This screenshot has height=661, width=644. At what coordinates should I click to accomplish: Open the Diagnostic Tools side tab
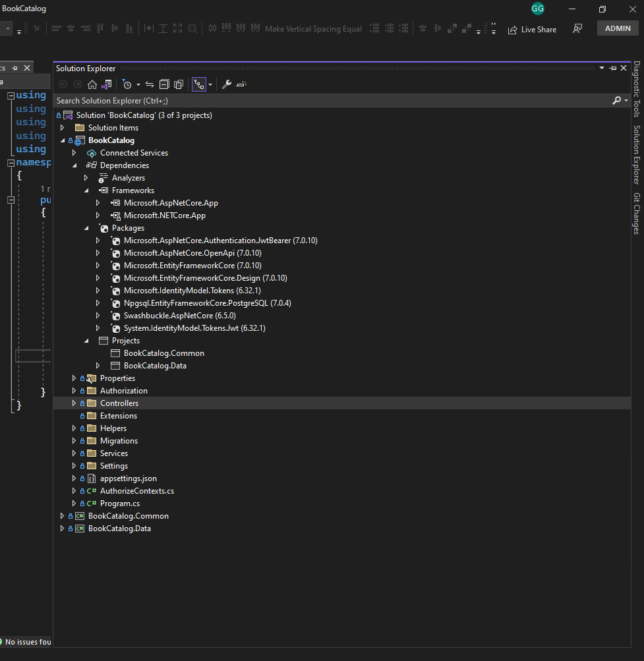[x=637, y=89]
